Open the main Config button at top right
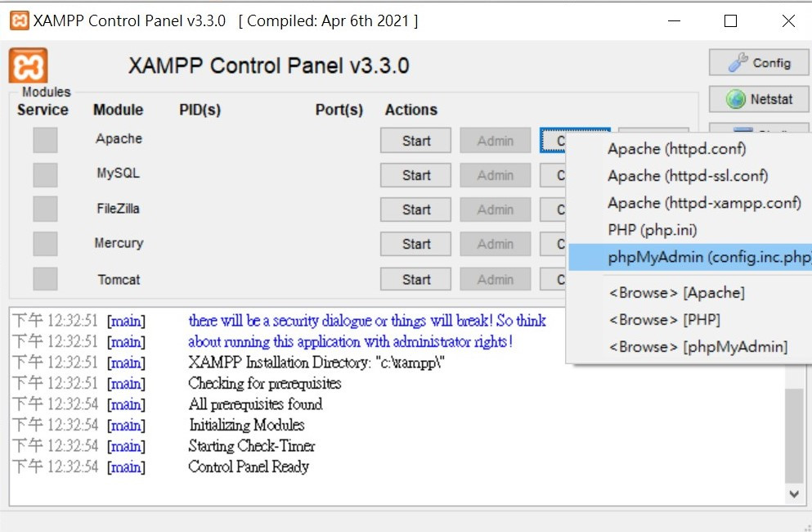Image resolution: width=812 pixels, height=532 pixels. coord(759,63)
